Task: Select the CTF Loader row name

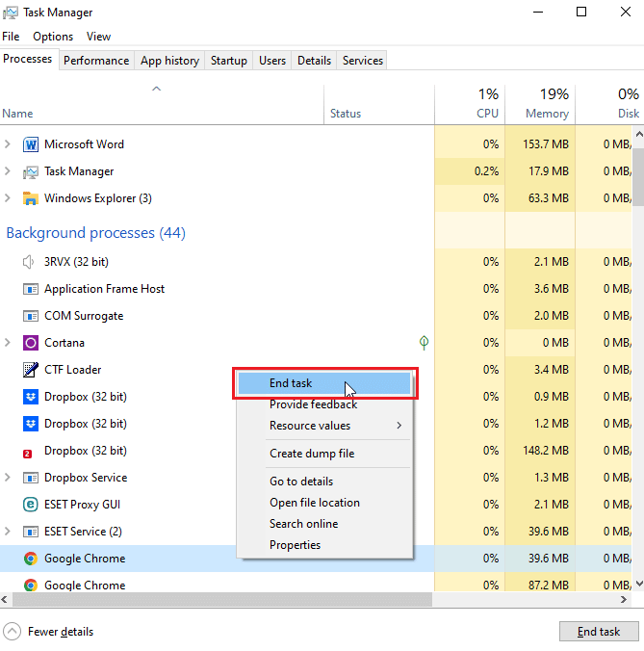Action: [72, 370]
